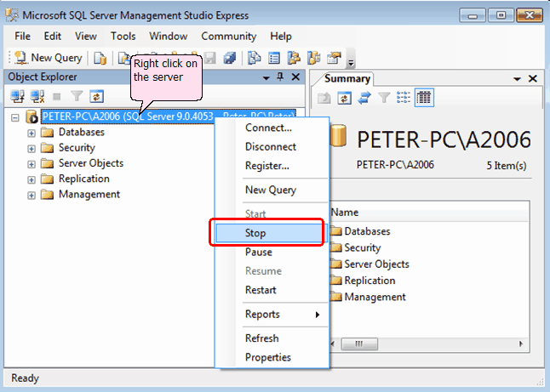
Task: Click the Summary horizontal scrollbar thumb
Action: click(x=359, y=344)
